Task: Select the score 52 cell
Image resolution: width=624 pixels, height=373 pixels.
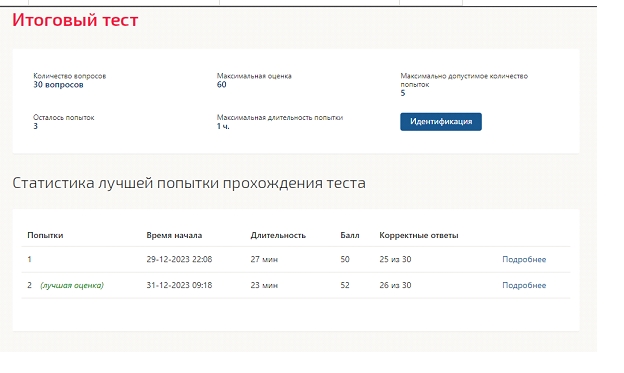Action: (345, 285)
